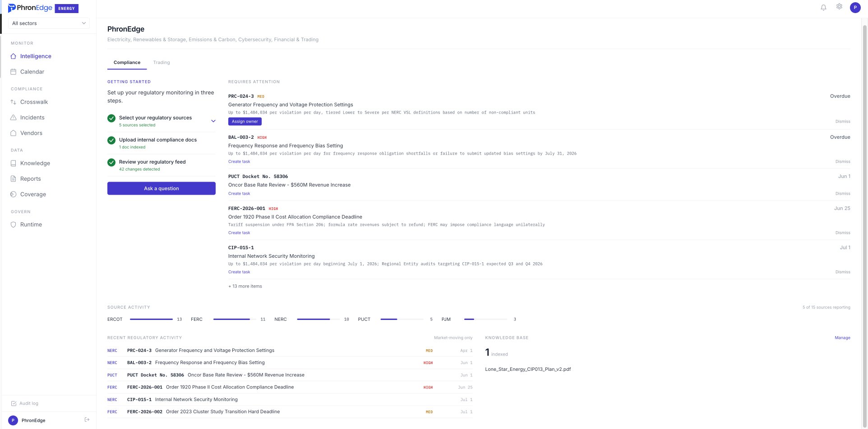The height and width of the screenshot is (429, 868).
Task: Open the All sectors dropdown
Action: 49,23
